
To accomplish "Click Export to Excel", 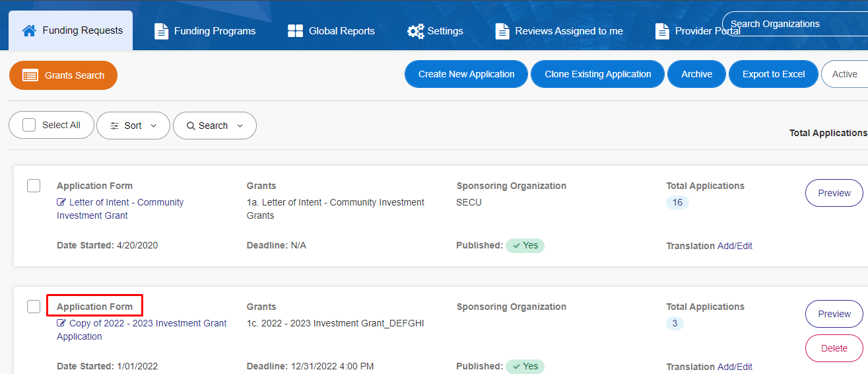I will 774,74.
